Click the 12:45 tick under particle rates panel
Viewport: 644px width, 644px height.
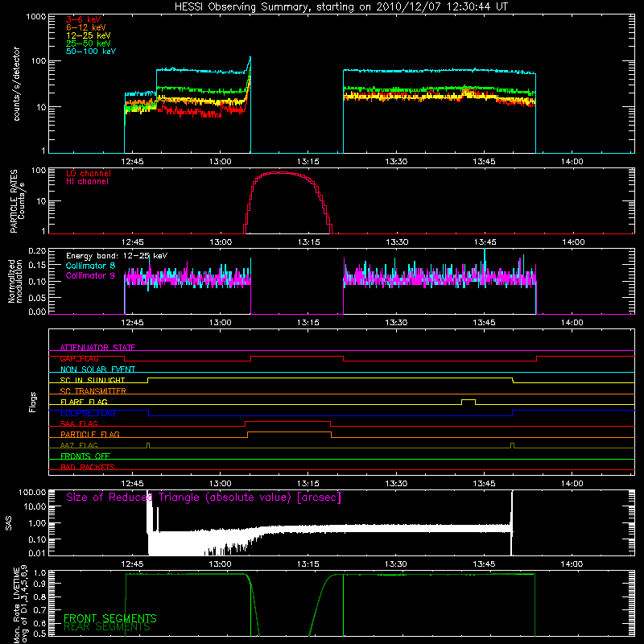pos(132,242)
